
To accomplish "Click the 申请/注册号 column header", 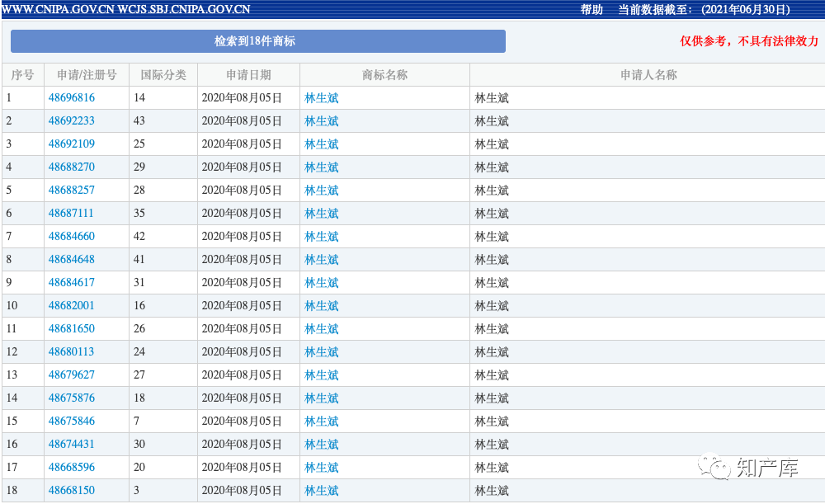I will coord(87,75).
